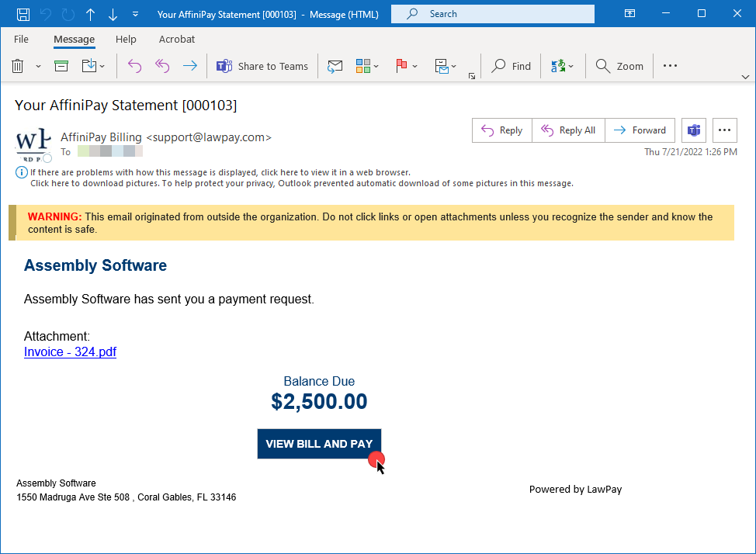Click Reply All in the message header
756x554 pixels.
tap(568, 130)
